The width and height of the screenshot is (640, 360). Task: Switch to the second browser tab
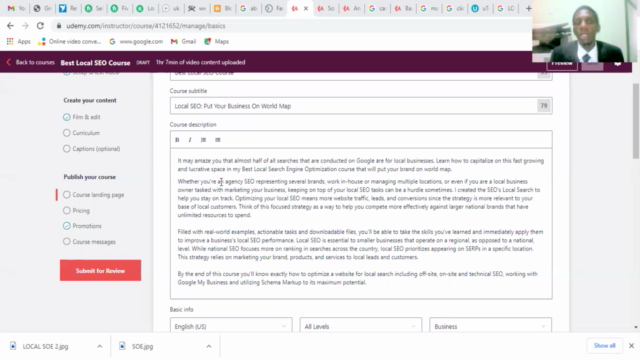pos(42,8)
